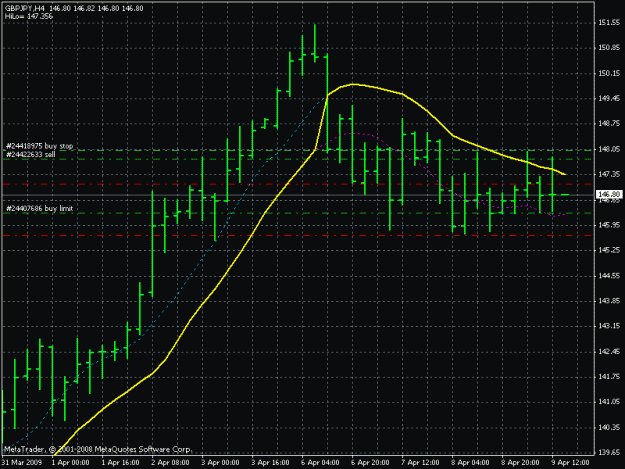The height and width of the screenshot is (469, 625).
Task: Click the 6 Apr 20:00 time label
Action: click(370, 463)
